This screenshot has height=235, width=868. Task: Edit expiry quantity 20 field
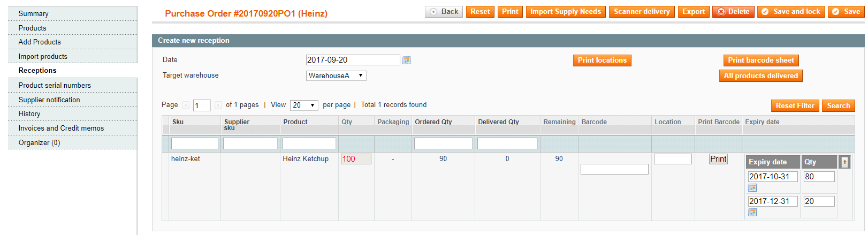[819, 201]
